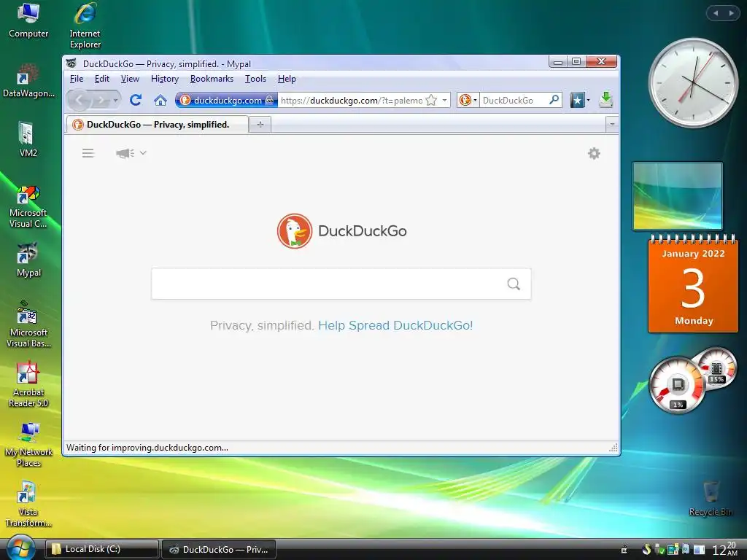Click the URL address field
This screenshot has height=560, width=747.
(x=352, y=100)
